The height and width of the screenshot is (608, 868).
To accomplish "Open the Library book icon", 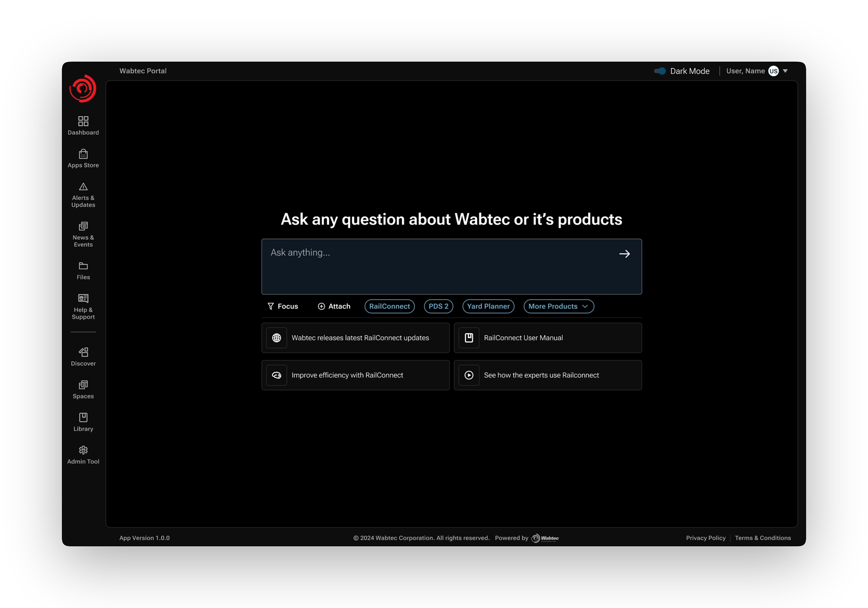I will point(83,417).
